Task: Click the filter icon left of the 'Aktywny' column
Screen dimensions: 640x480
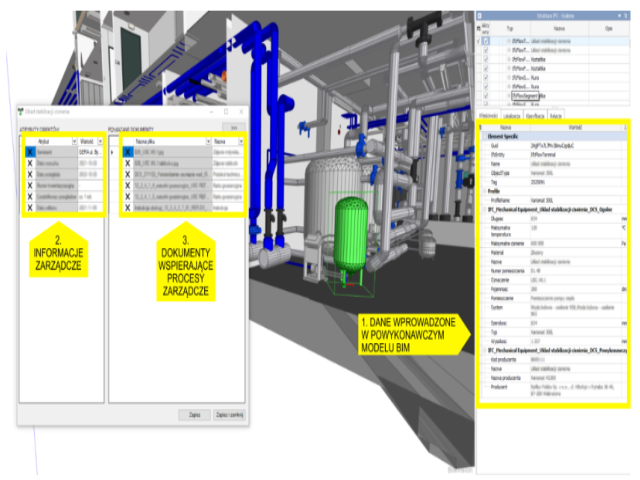Action: [x=480, y=28]
